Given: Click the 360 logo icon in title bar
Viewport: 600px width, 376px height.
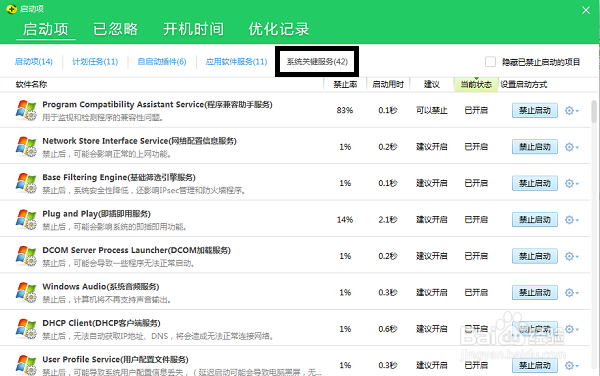Looking at the screenshot, I should click(x=11, y=8).
